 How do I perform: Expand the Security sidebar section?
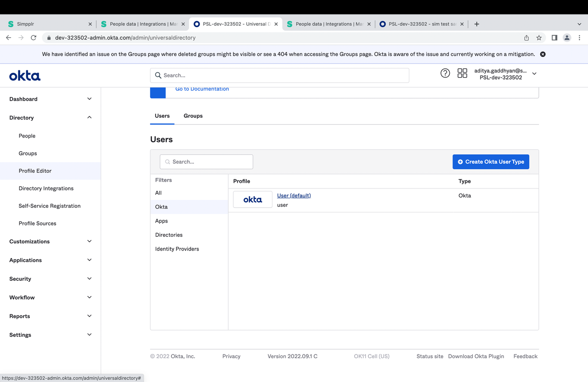tap(89, 279)
